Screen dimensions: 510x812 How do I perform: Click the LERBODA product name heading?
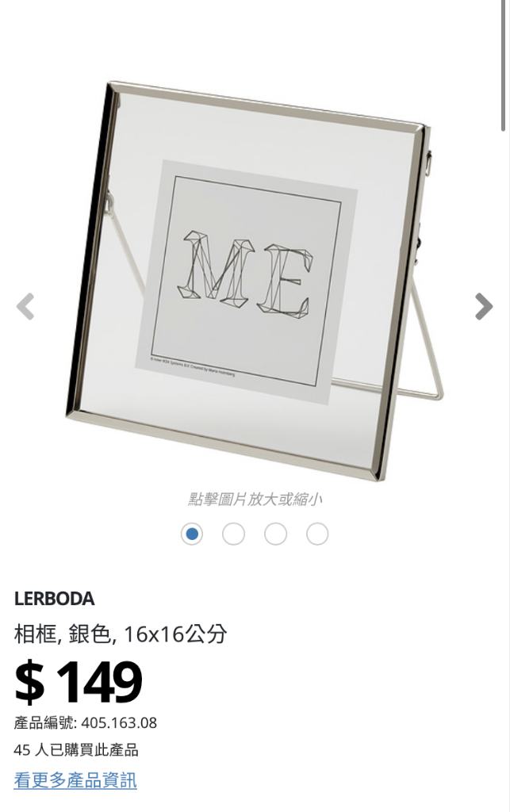point(55,599)
